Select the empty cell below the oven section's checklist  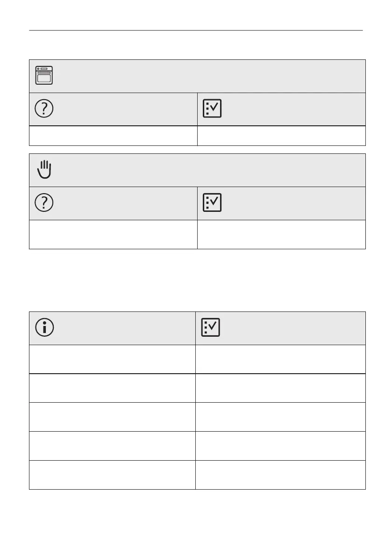point(281,136)
